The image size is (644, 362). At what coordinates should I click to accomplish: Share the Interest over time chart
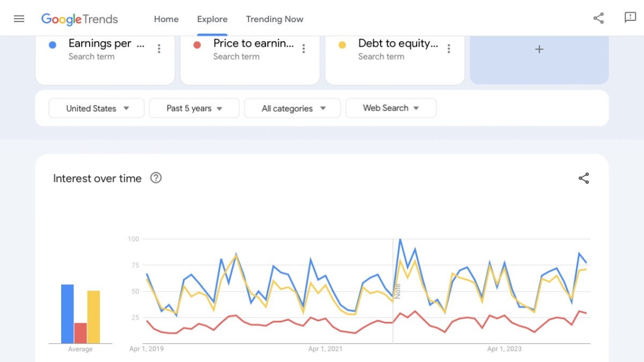[x=584, y=178]
